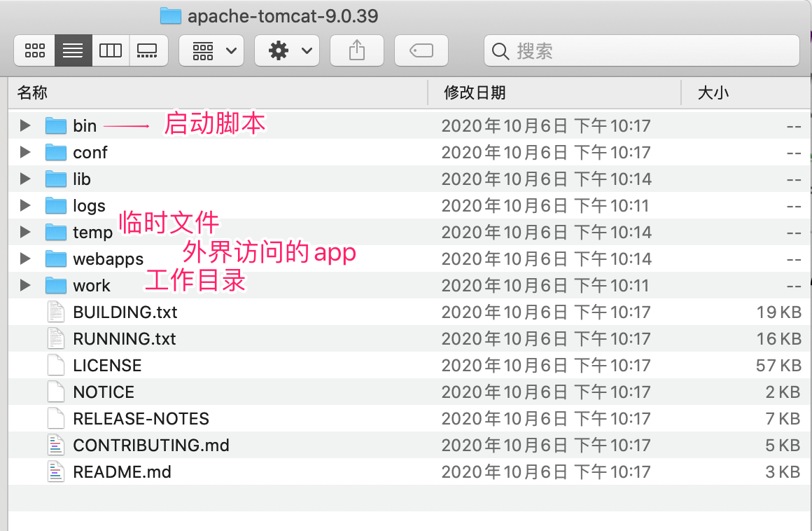
Task: Click the "57 KB" size of LICENSE
Action: coord(778,365)
